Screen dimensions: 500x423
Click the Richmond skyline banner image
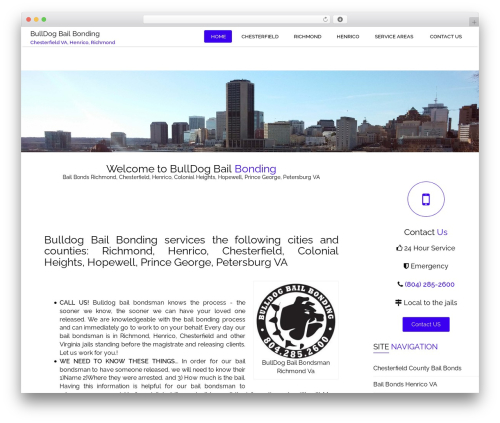coord(250,111)
